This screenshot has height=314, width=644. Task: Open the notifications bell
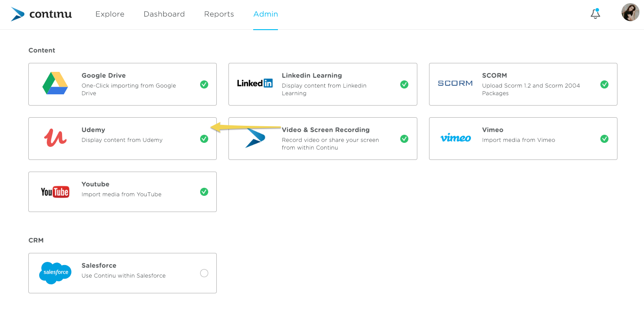[595, 14]
